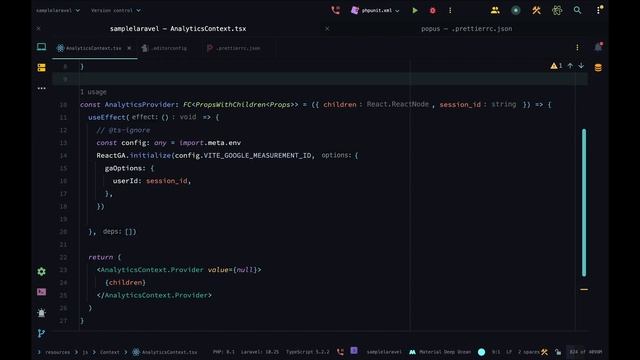Viewport: 640px width, 360px height.
Task: Open the Problems alert icon in left sidebar
Action: [x=41, y=313]
